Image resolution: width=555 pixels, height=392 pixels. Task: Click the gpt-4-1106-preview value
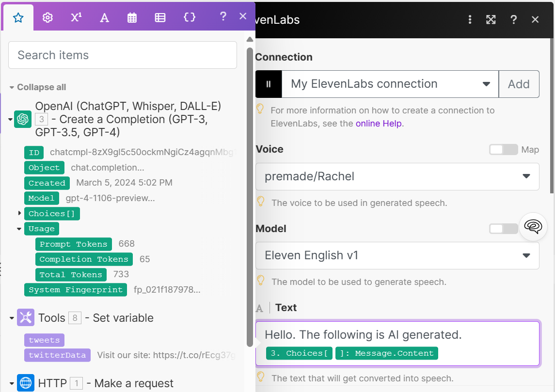(110, 198)
